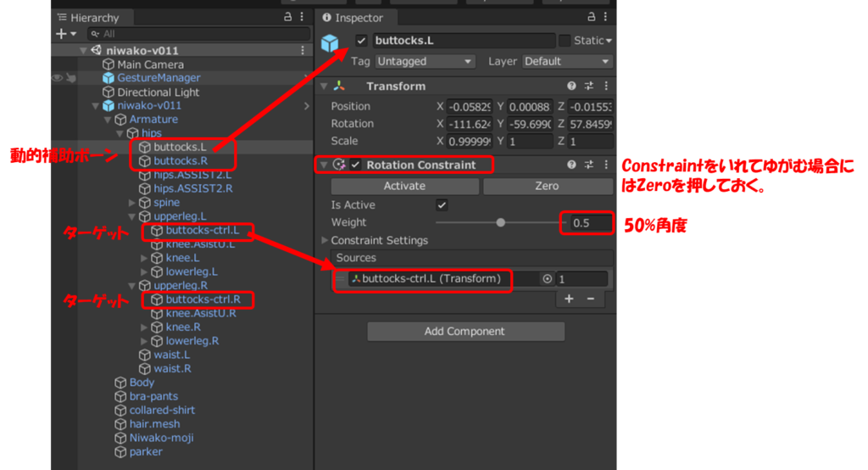Open the Tag dropdown showing Untagged

pos(425,62)
